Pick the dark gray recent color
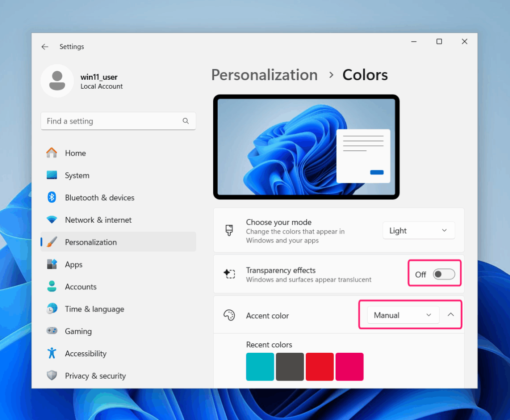This screenshot has width=510, height=420. pyautogui.click(x=290, y=367)
